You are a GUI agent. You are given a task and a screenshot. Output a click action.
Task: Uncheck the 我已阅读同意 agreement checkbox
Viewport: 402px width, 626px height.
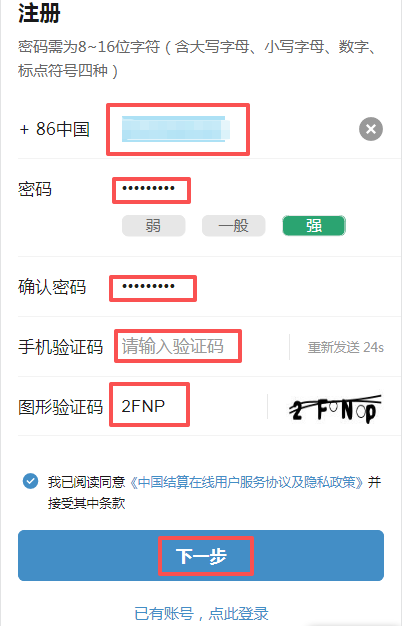pyautogui.click(x=31, y=481)
